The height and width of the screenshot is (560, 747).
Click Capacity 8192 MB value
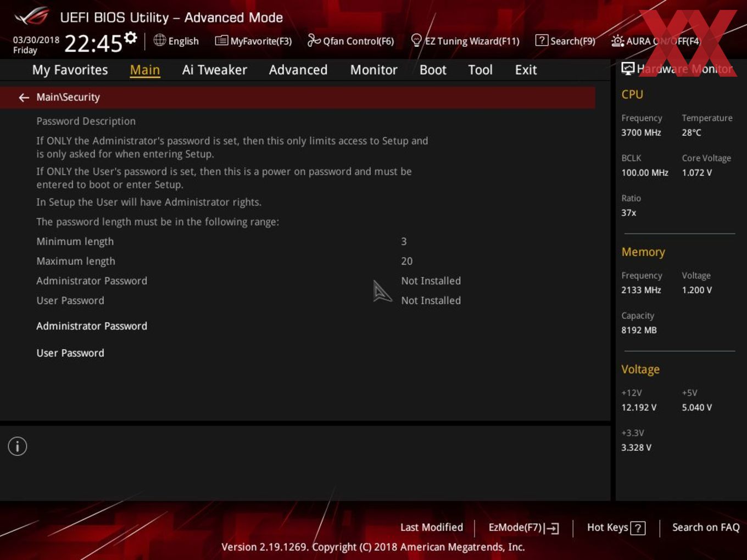coord(639,330)
